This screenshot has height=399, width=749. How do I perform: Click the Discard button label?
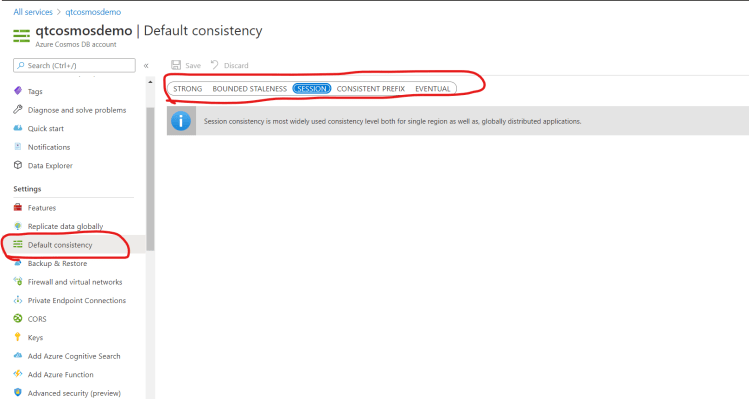pyautogui.click(x=236, y=65)
